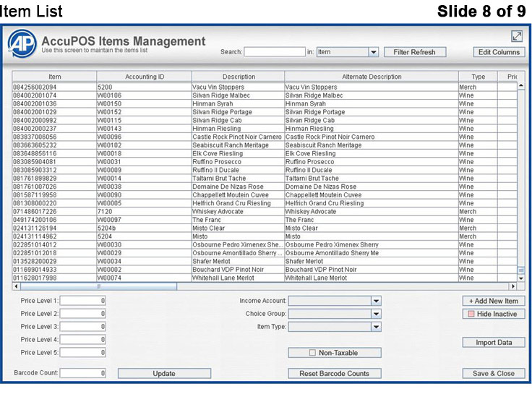
Task: Click the Price Level 5 field
Action: click(83, 352)
